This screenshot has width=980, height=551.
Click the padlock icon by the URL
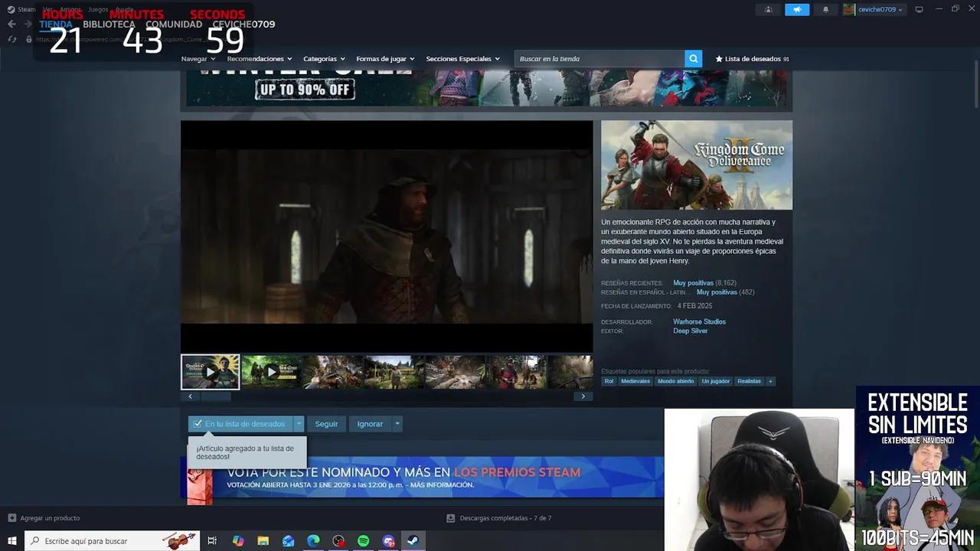tap(29, 39)
